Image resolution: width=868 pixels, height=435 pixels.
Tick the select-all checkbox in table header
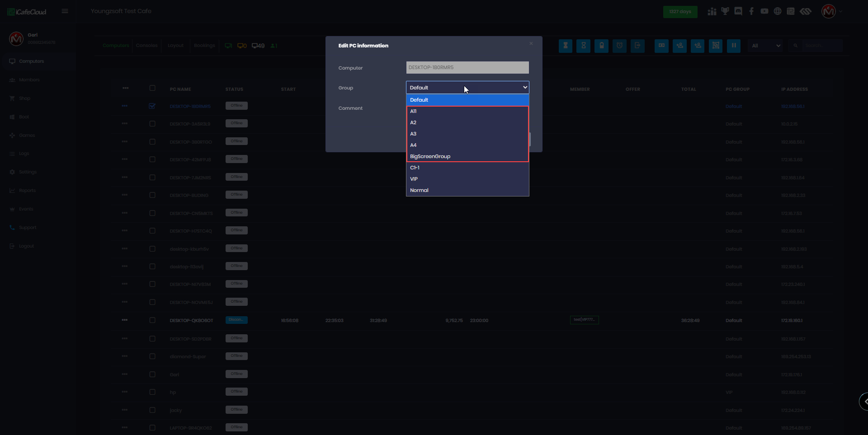point(152,89)
